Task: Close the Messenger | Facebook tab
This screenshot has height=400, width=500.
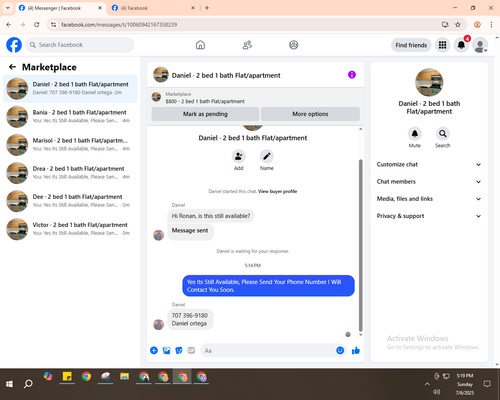Action: tap(100, 8)
